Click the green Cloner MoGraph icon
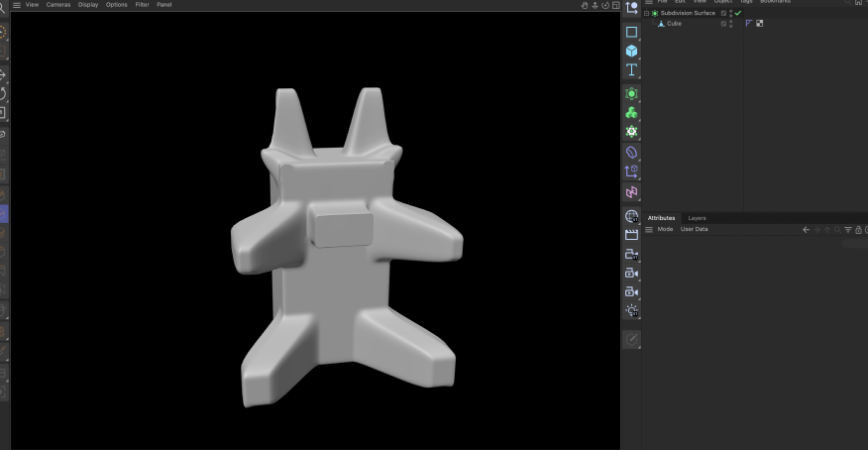Viewport: 868px width, 450px height. (x=631, y=112)
